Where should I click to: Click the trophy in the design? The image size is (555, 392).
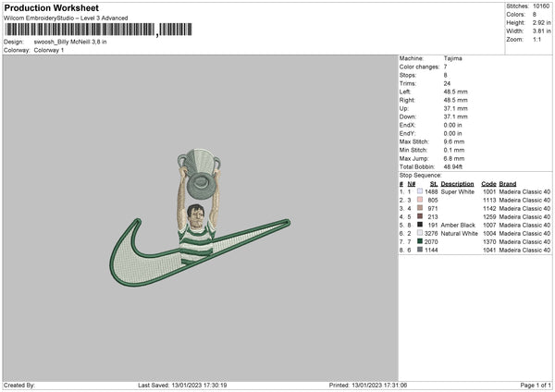point(199,174)
